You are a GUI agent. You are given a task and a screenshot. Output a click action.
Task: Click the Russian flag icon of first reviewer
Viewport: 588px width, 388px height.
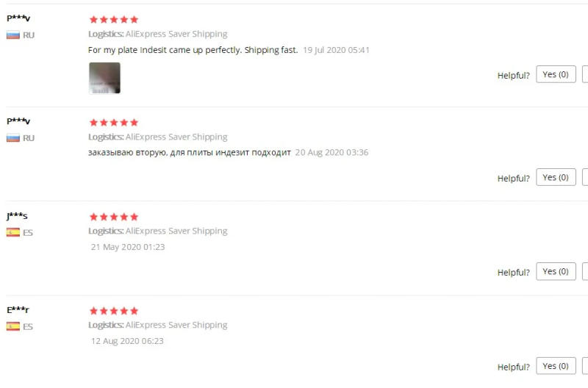tap(13, 35)
